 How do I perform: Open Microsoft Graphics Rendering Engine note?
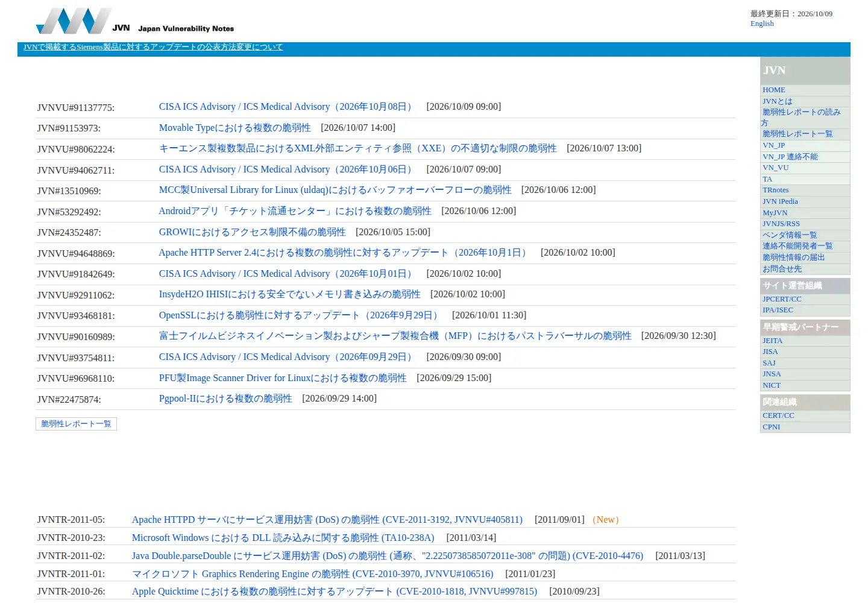point(312,574)
